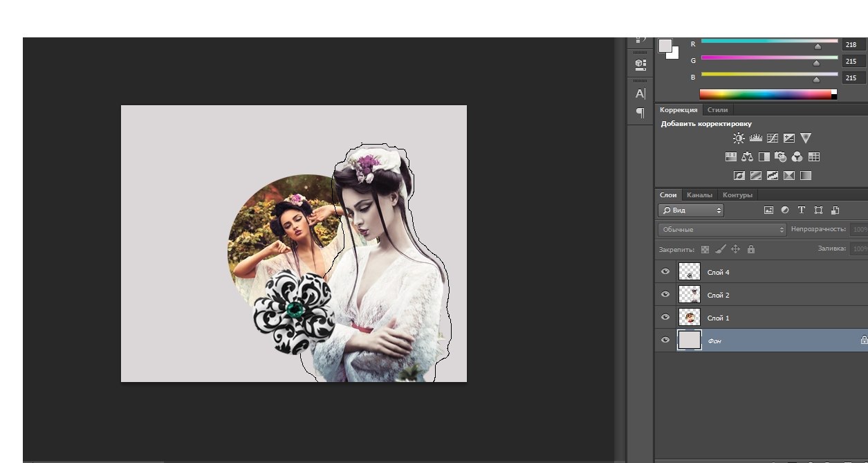Screen dimensions: 868x463
Task: Click the red channel R slider
Action: click(818, 46)
